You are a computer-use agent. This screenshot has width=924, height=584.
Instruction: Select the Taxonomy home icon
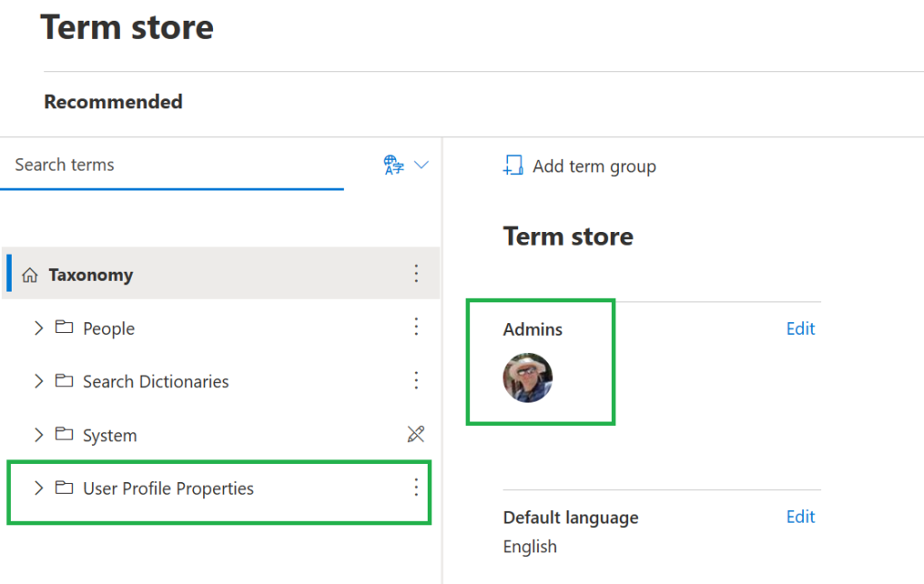(x=30, y=275)
